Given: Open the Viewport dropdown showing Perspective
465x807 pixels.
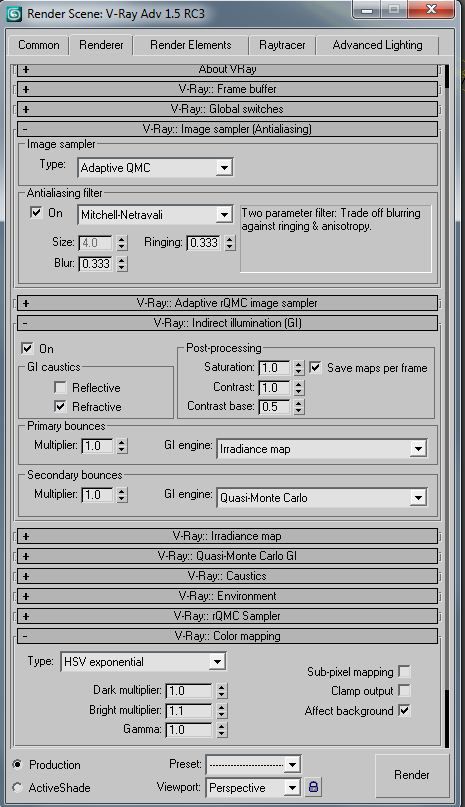Looking at the screenshot, I should pos(253,787).
